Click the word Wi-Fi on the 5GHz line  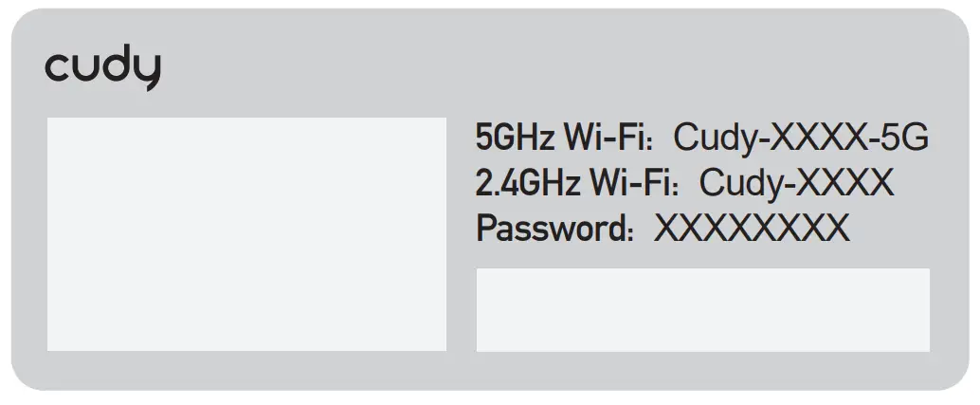607,139
